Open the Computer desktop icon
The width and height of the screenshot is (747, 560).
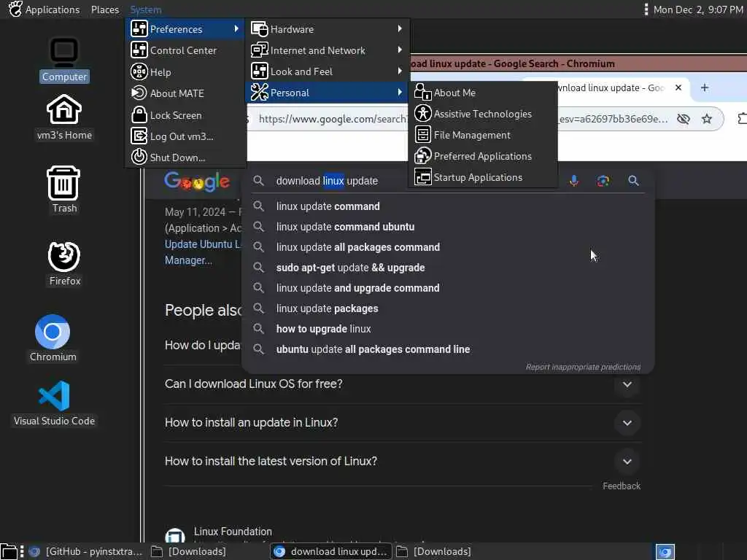pos(64,60)
